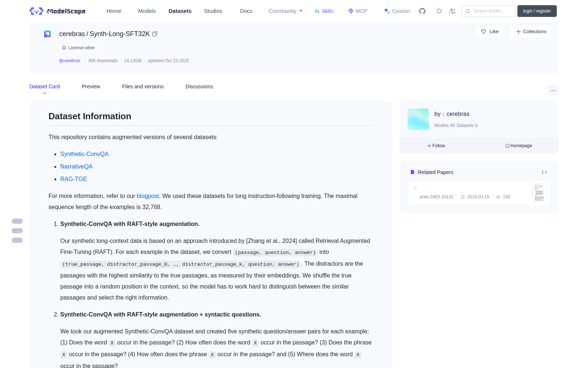The width and height of the screenshot is (588, 368).
Task: Click the login / register button
Action: click(537, 11)
